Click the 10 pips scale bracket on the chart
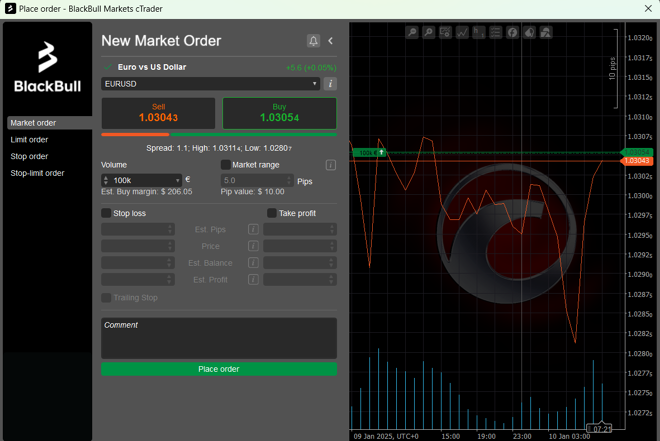This screenshot has width=660, height=441. coord(614,69)
